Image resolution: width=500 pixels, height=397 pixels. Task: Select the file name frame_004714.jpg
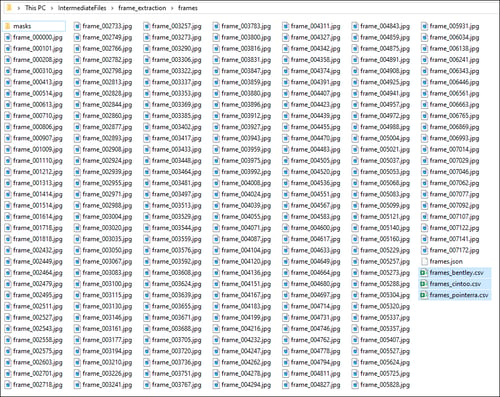coord(315,306)
